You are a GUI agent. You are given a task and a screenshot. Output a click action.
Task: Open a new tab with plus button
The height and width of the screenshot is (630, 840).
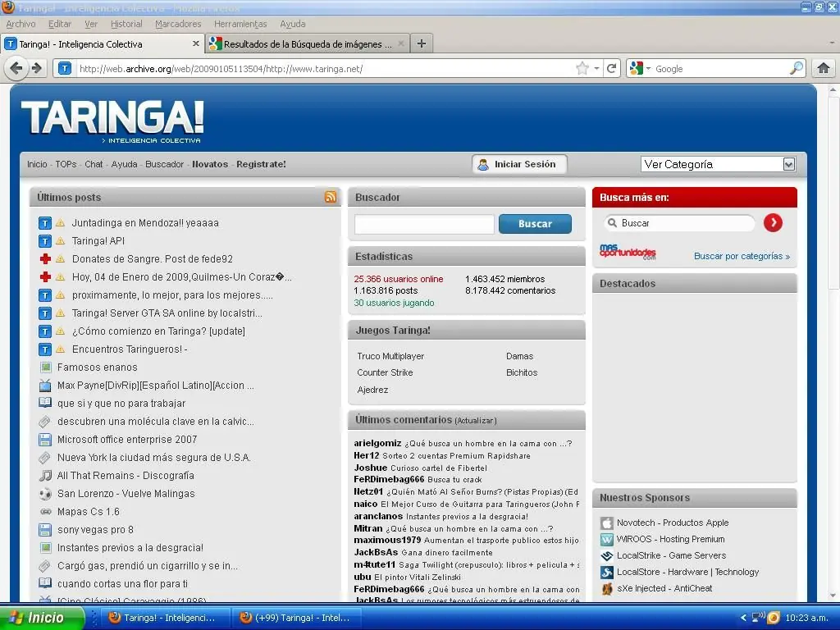(x=422, y=43)
